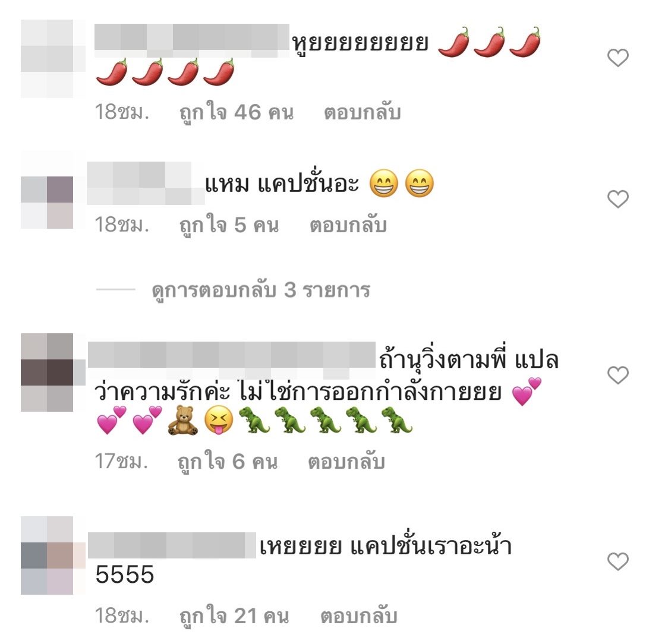The image size is (668, 644).
Task: Like the "เหยยยย แคปชั่นเราอะน้า" comment
Action: 617,561
